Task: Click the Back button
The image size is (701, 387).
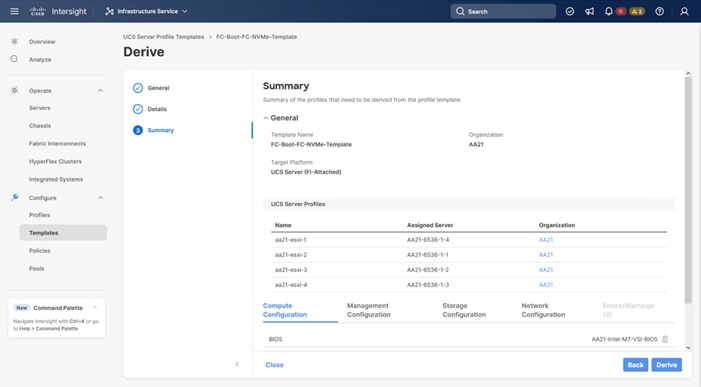Action: coord(635,365)
